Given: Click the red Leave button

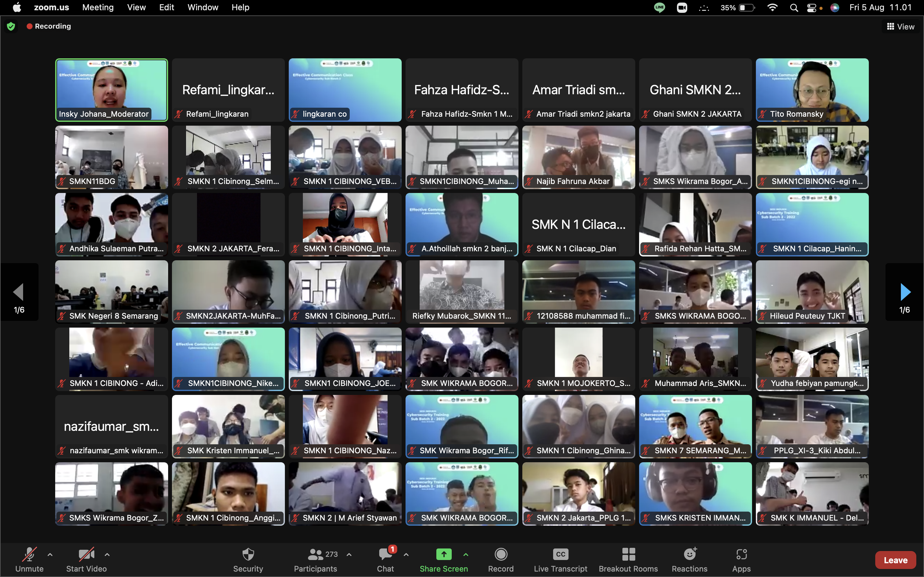Looking at the screenshot, I should pos(895,560).
